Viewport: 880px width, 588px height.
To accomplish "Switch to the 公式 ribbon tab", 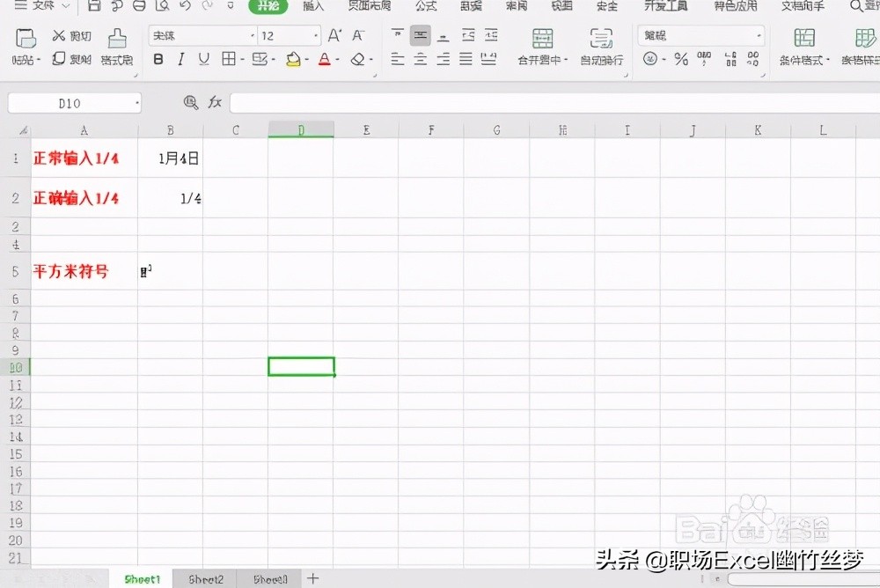I will [x=426, y=7].
